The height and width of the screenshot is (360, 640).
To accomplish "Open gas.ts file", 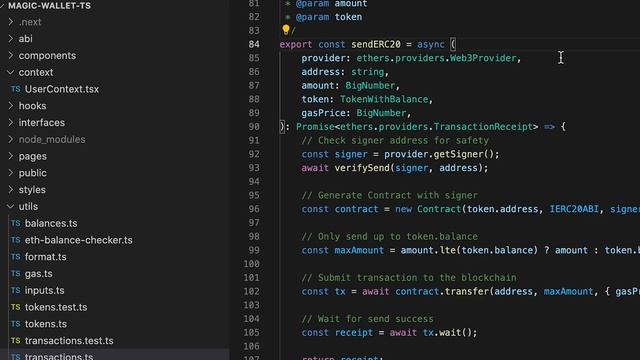I will pyautogui.click(x=38, y=273).
